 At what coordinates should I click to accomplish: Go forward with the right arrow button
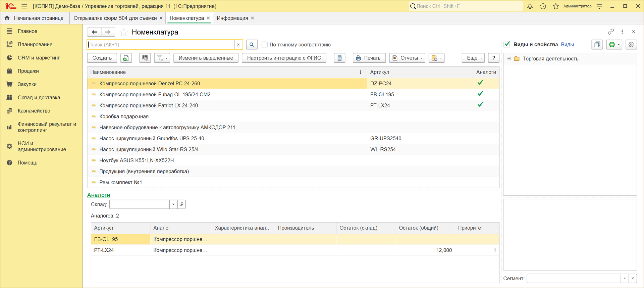[x=108, y=32]
